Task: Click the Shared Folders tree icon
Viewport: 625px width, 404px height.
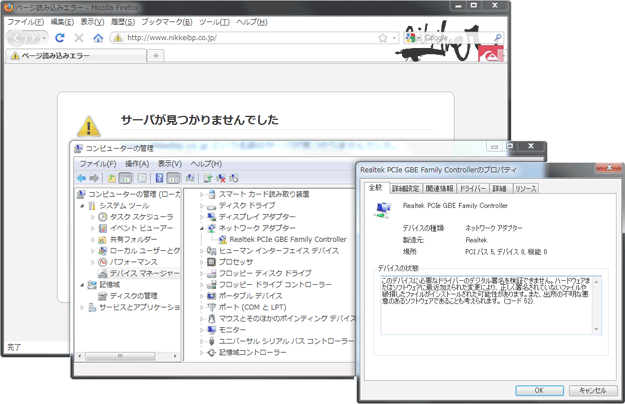Action: 103,239
